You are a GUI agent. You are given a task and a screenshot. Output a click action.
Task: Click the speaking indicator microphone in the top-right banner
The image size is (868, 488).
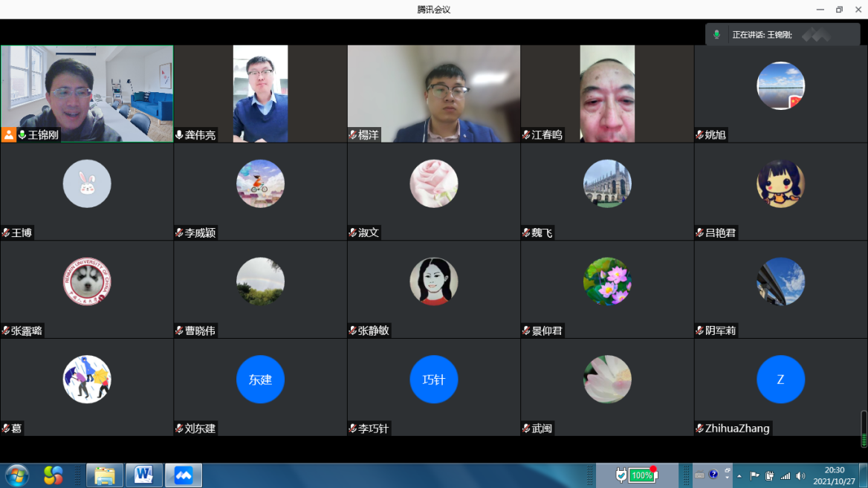pos(717,35)
